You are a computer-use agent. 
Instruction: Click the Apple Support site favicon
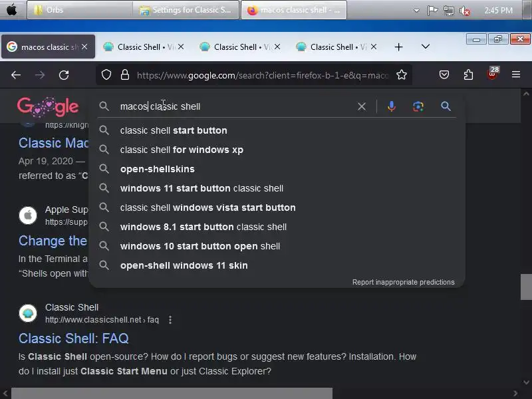pos(28,215)
